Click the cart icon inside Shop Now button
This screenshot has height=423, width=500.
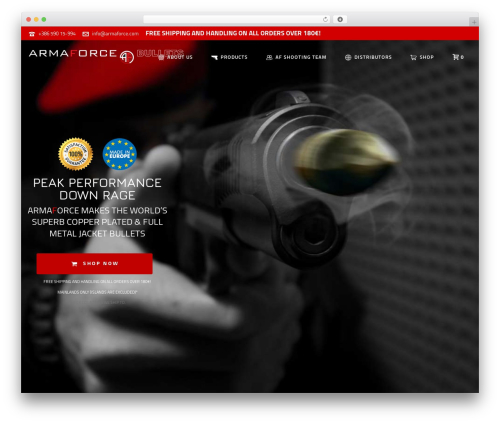[74, 264]
